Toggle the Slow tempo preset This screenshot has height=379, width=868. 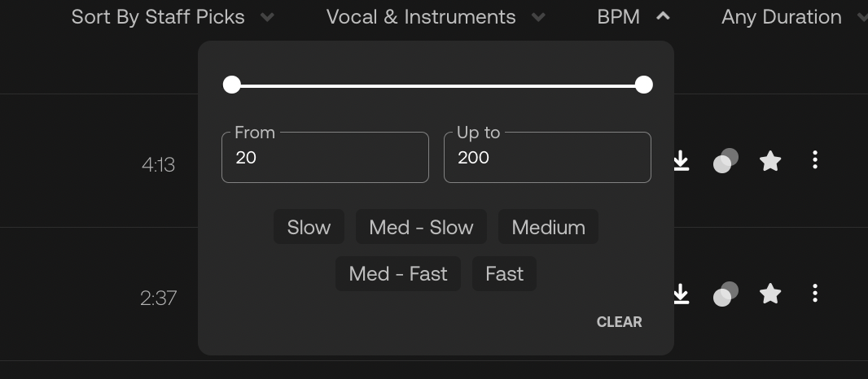[309, 227]
